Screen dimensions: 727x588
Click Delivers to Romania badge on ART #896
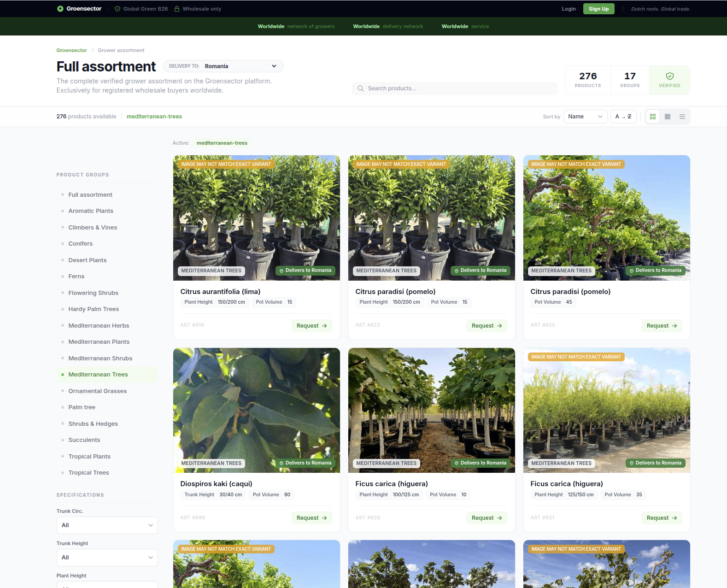(305, 463)
